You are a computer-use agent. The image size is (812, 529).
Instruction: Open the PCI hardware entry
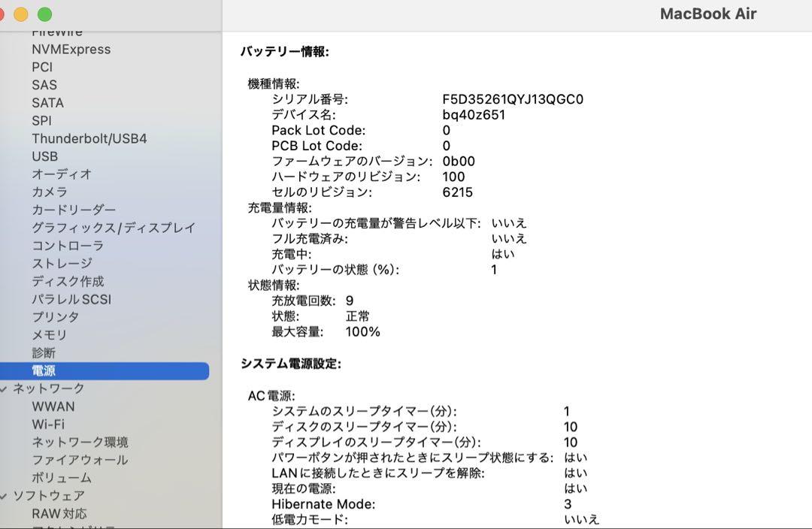tap(42, 68)
